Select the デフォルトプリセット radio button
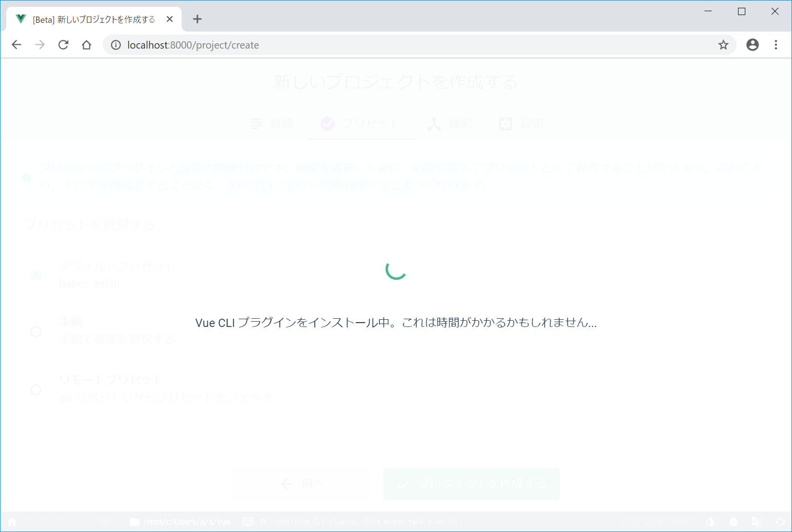The image size is (792, 532). 36,275
